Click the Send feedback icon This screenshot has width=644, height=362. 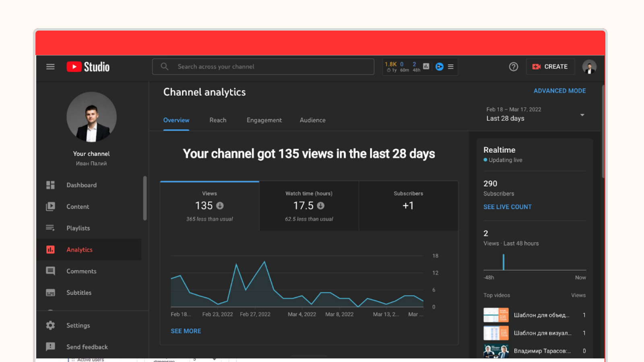click(50, 347)
